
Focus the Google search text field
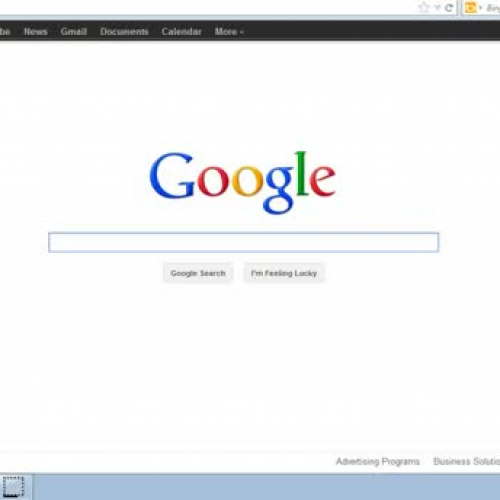(x=243, y=242)
